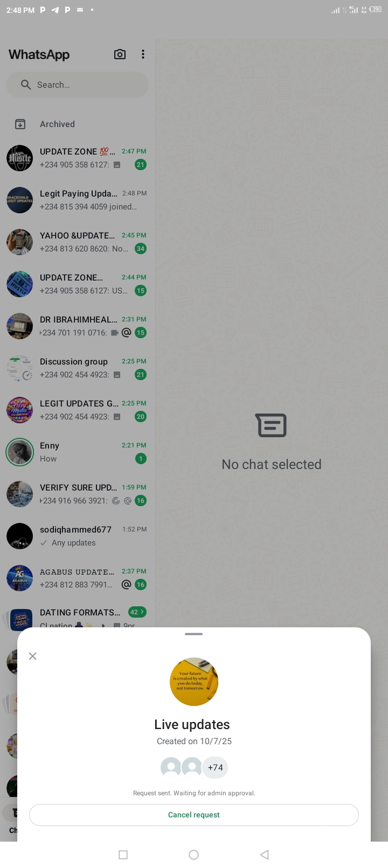Viewport: 388px width, 868px height.
Task: Select the Discussion group chat
Action: click(x=78, y=368)
